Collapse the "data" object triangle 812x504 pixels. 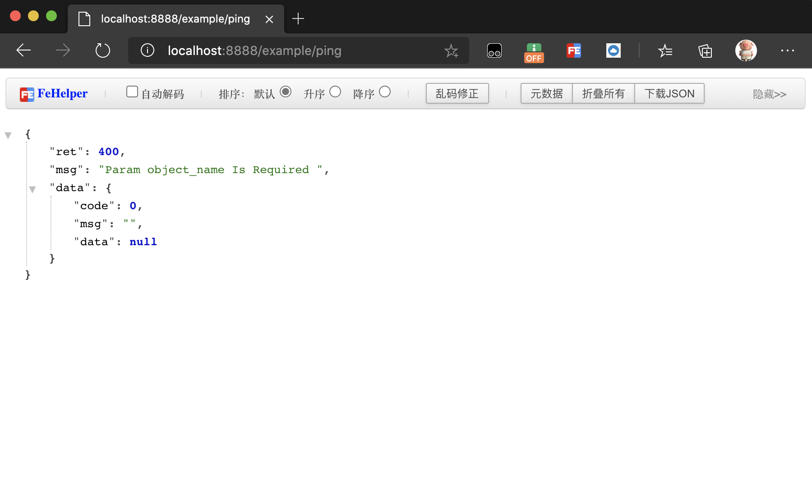(32, 189)
